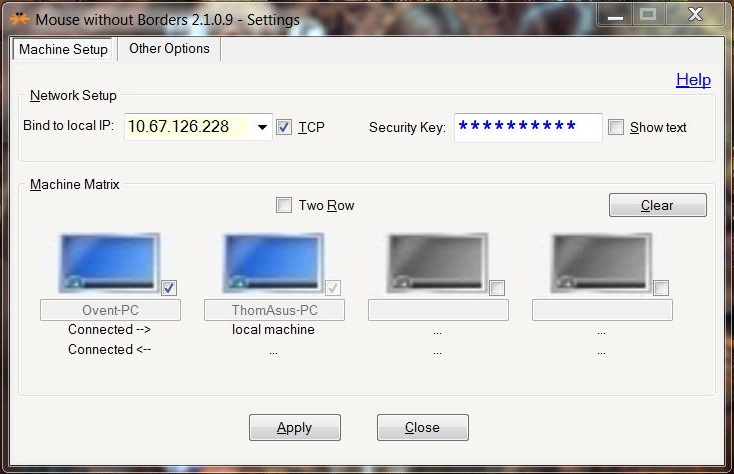This screenshot has width=734, height=474.
Task: Click the third empty machine name field
Action: click(x=438, y=310)
